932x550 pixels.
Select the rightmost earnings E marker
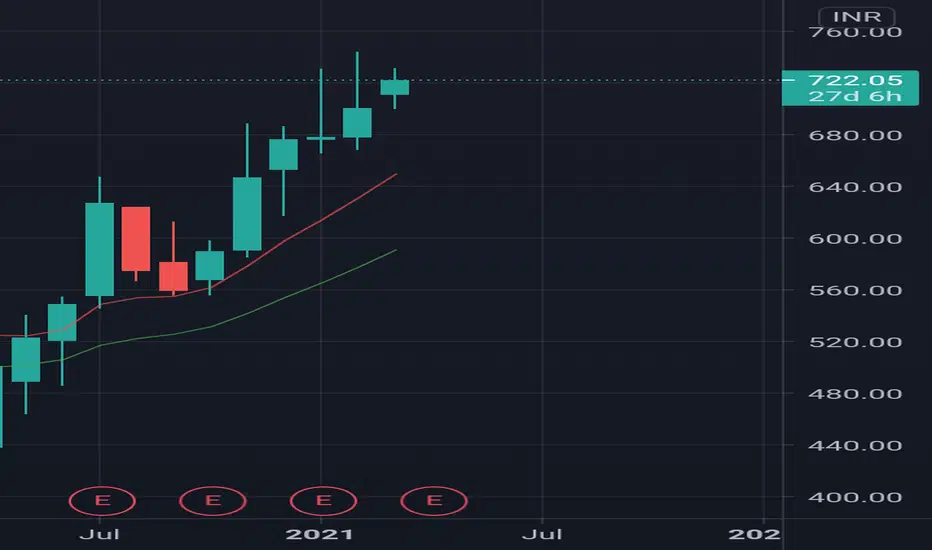pyautogui.click(x=434, y=501)
